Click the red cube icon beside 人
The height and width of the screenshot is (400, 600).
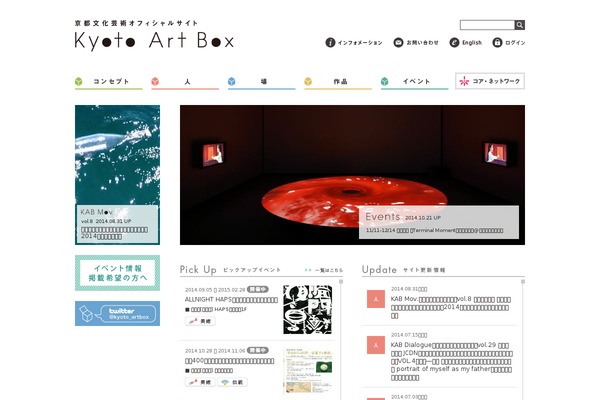(155, 81)
